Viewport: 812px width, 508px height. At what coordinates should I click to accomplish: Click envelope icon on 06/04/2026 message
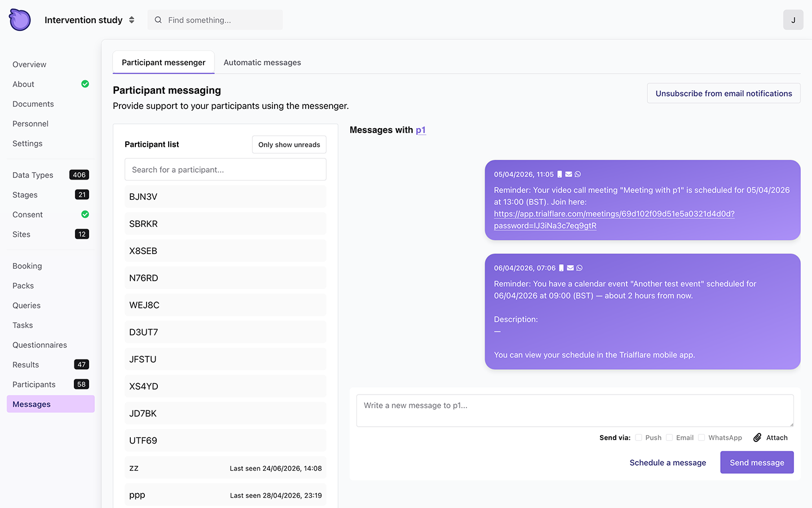(570, 268)
